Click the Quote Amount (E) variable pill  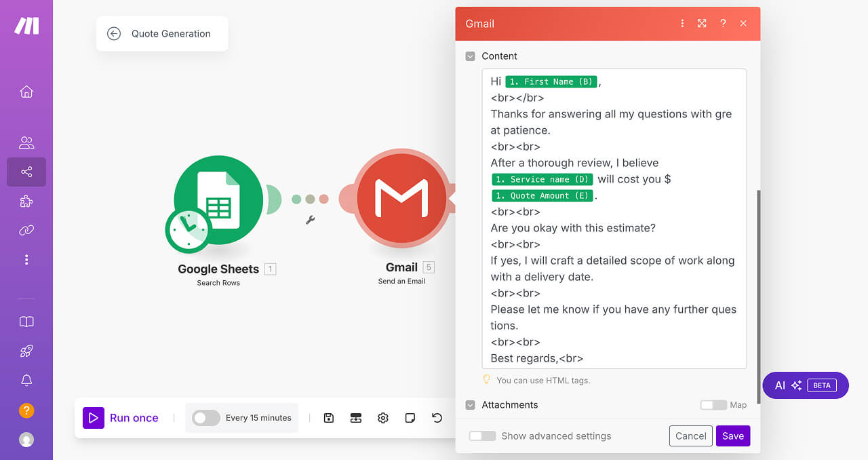542,195
